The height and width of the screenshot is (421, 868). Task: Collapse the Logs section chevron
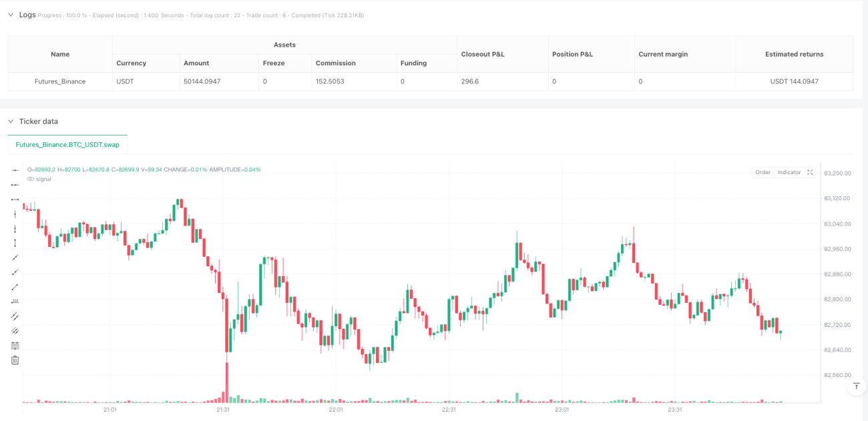pos(10,15)
